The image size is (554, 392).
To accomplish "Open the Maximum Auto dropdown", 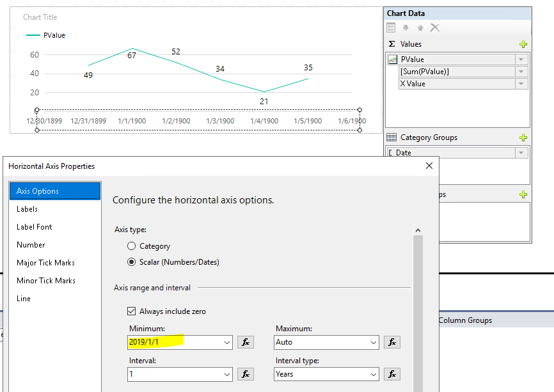I will tap(374, 343).
